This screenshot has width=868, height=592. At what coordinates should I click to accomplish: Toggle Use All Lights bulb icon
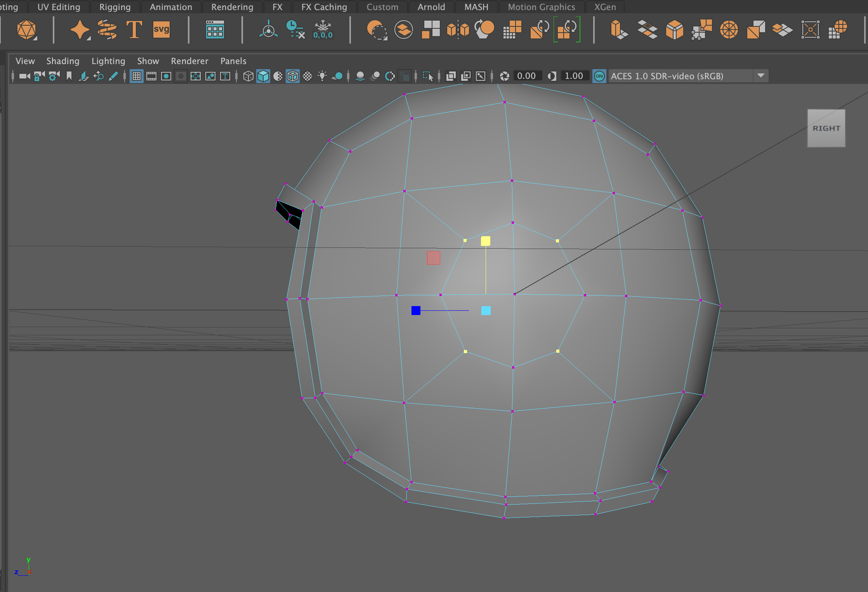click(x=322, y=76)
